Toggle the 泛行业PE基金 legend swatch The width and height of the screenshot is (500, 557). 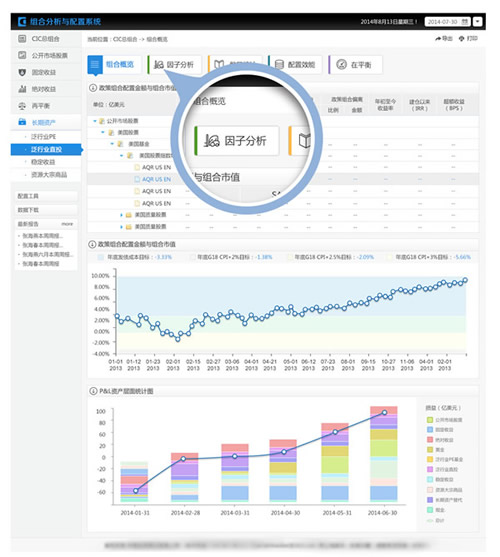coord(430,459)
